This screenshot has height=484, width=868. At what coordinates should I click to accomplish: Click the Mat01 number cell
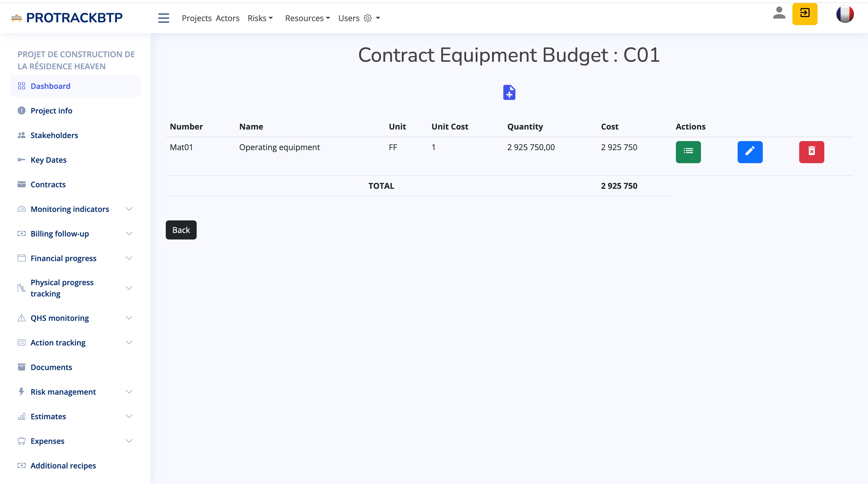[x=181, y=147]
